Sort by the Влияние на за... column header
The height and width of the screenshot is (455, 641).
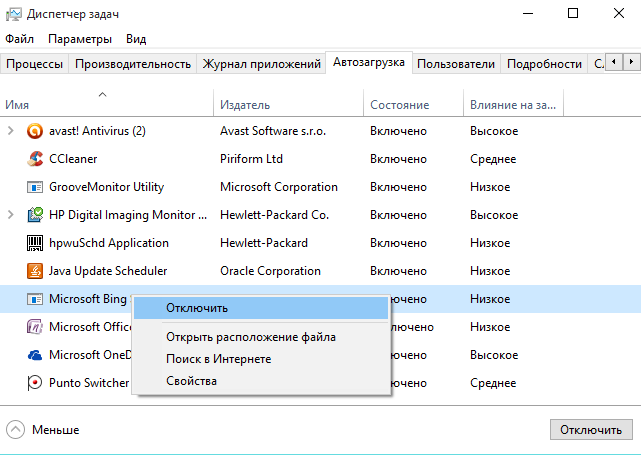(513, 105)
